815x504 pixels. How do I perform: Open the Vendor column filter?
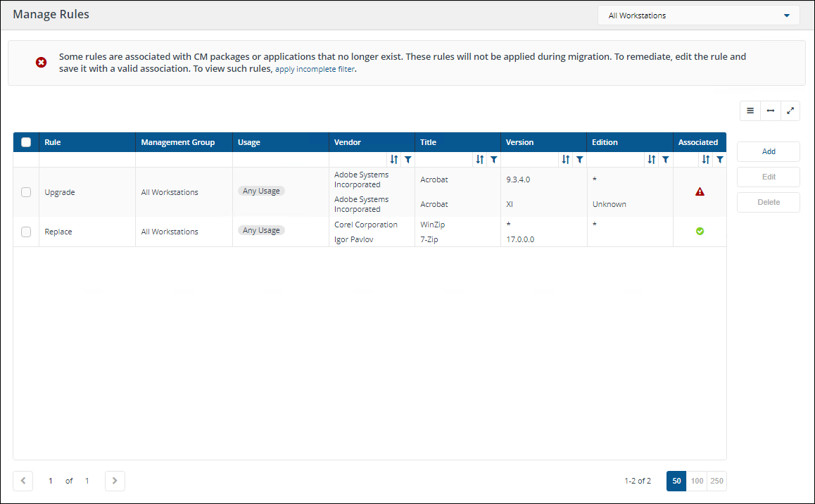point(408,160)
